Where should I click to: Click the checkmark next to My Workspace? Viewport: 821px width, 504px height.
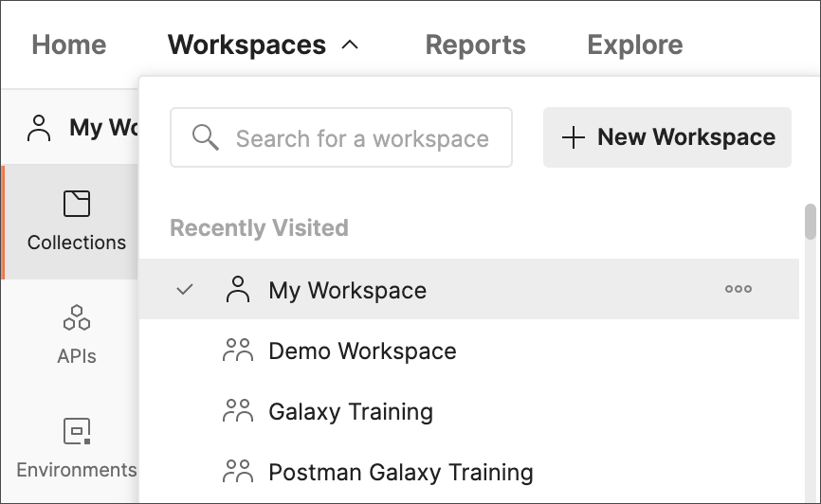185,289
